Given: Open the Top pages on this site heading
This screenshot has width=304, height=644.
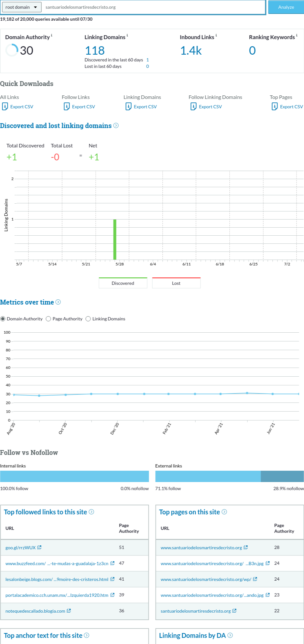Looking at the screenshot, I should (x=190, y=512).
